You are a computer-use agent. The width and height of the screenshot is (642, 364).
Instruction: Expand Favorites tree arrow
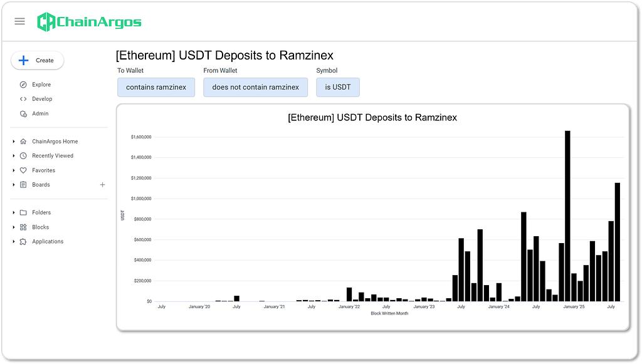click(x=14, y=170)
